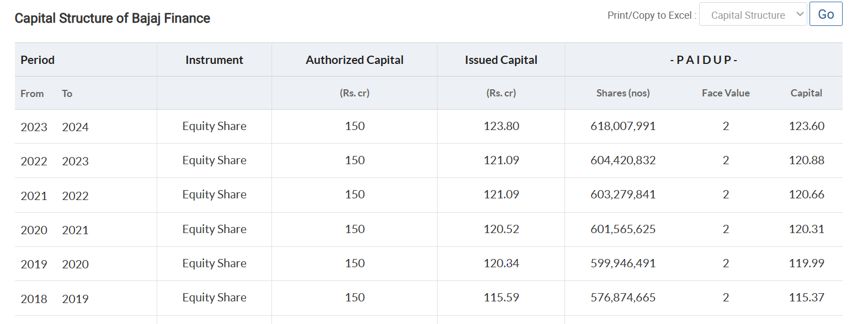The image size is (868, 324).
Task: Click the authorized capital 150 in the 2021-2022 row
Action: pyautogui.click(x=355, y=195)
